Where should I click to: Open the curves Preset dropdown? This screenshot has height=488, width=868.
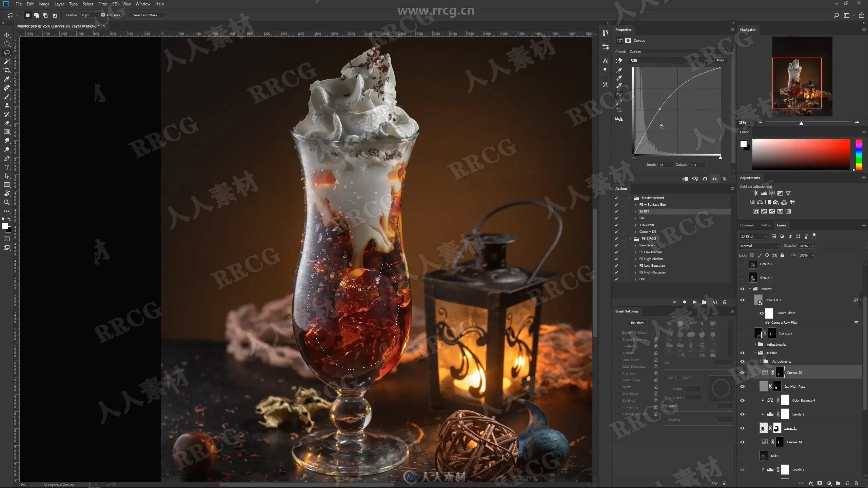click(x=678, y=52)
